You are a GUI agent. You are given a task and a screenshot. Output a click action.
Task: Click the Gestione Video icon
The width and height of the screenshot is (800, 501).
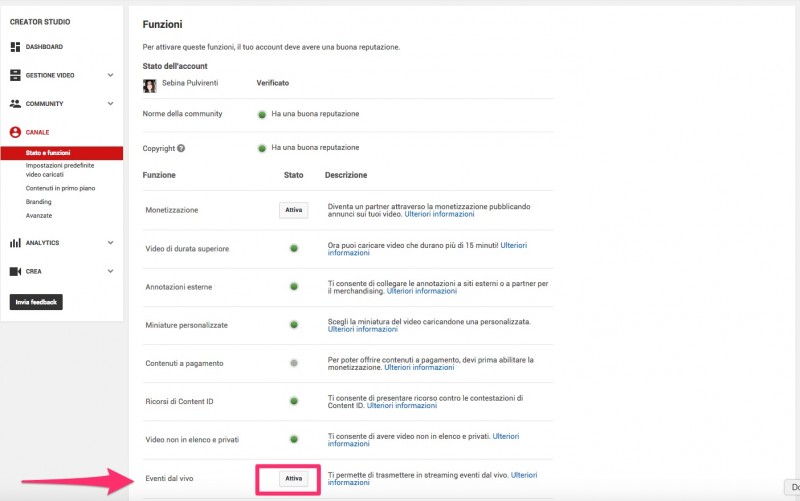click(15, 75)
